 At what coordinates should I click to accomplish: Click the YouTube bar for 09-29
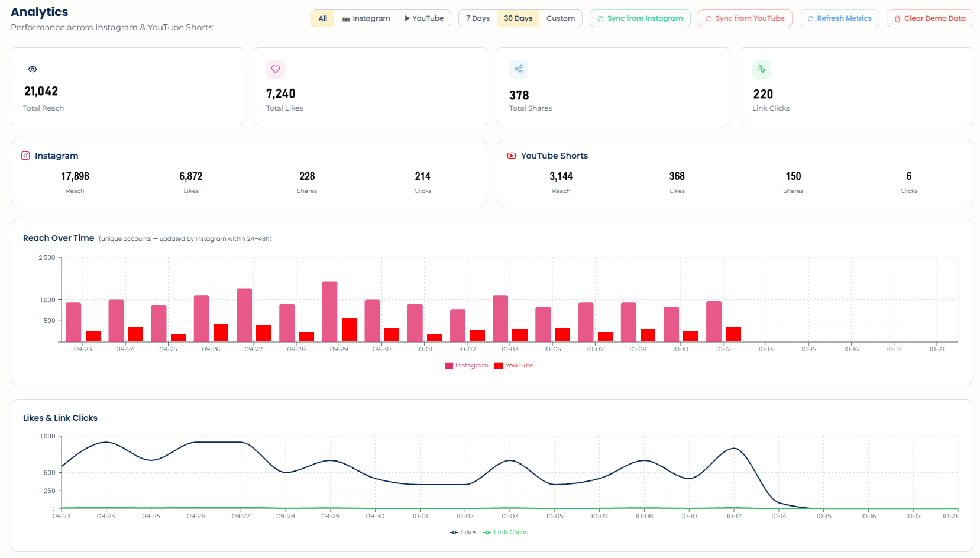tap(349, 330)
